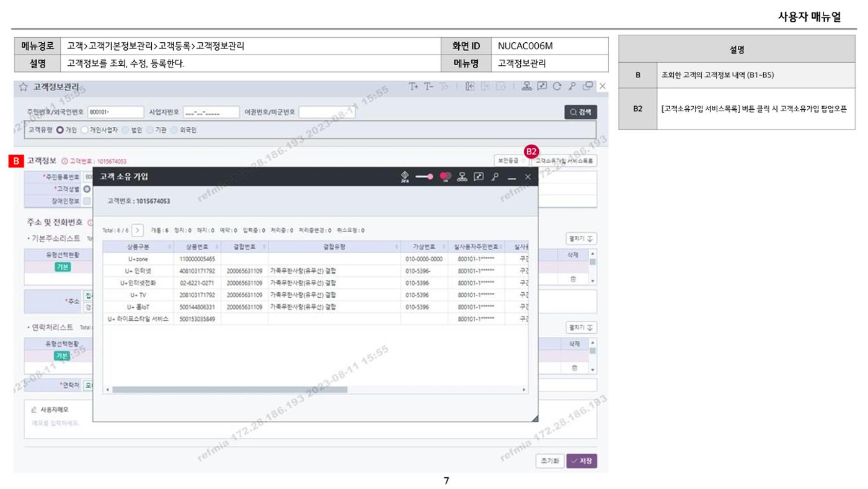Select the 개인 customer type radio button
This screenshot has height=489, width=868.
click(x=60, y=130)
